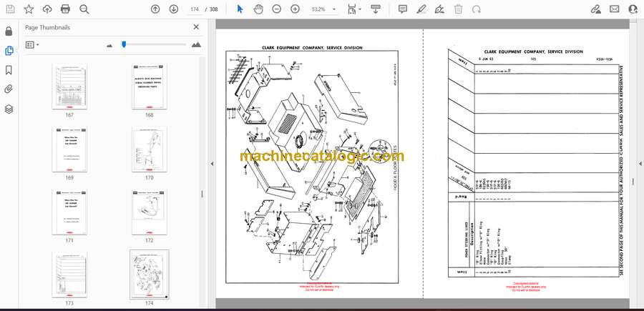This screenshot has width=644, height=311.
Task: Select page 174 thumbnail
Action: (149, 275)
